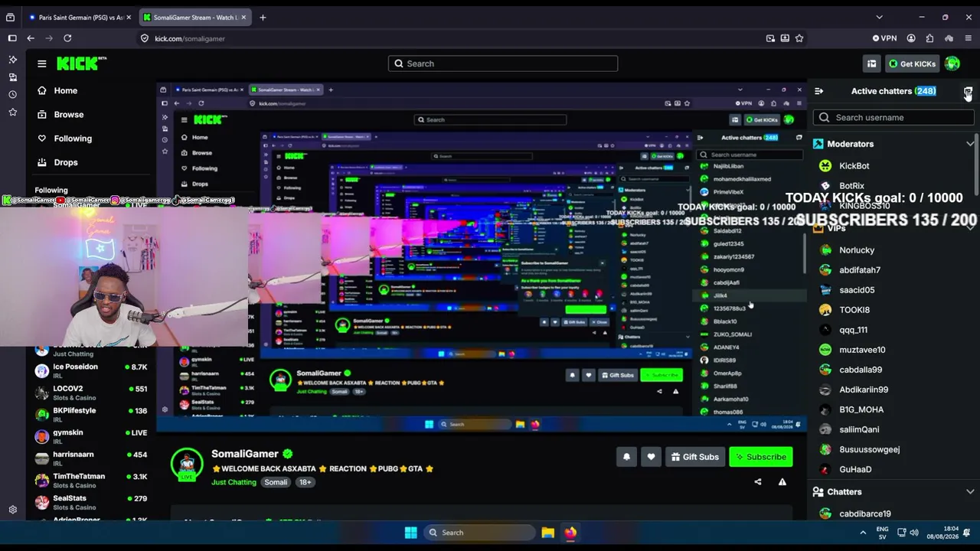Click the Subscribe button
Screen dimensions: 980x551
click(x=761, y=457)
